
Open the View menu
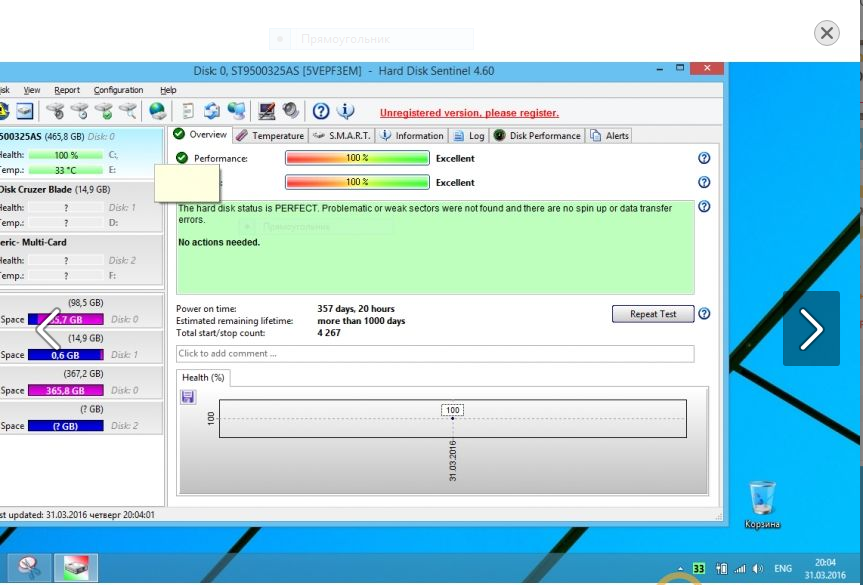(x=31, y=90)
